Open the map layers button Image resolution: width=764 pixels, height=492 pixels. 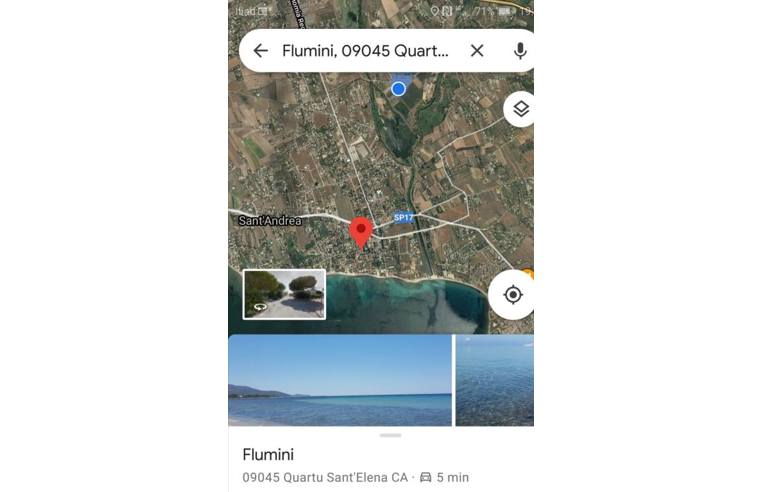(520, 109)
